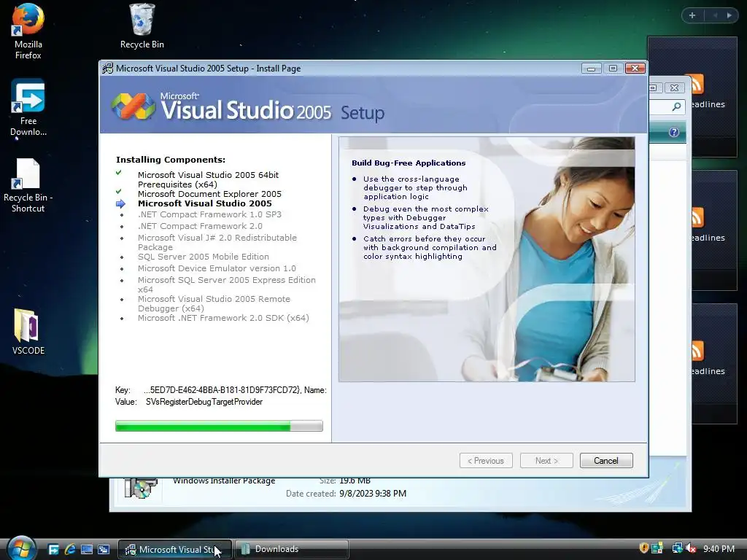Open the Recycle Bin desktop icon
Screen dimensions: 747x560
(142, 26)
